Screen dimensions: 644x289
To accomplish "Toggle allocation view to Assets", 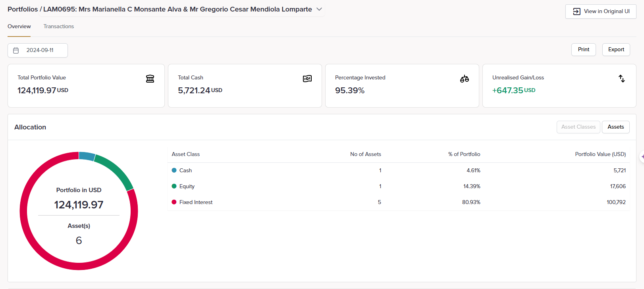I will point(615,127).
